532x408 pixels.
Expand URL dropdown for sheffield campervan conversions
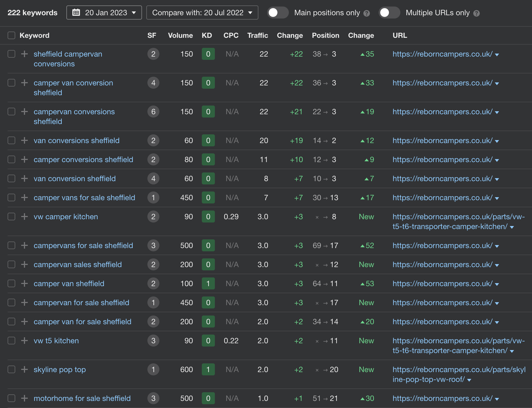(x=497, y=55)
